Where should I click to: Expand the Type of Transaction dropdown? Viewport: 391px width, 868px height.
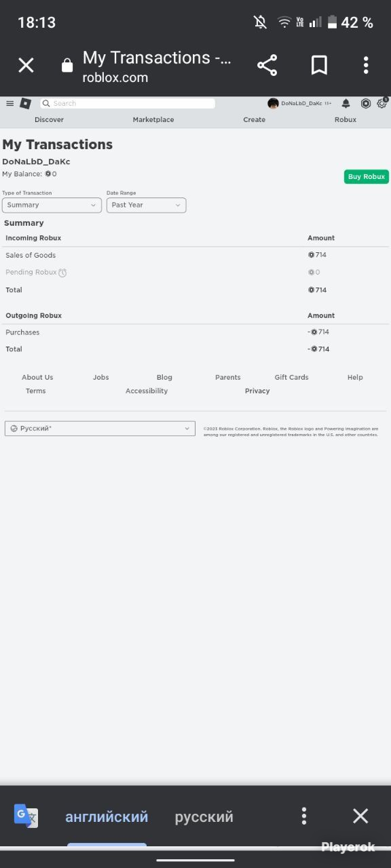point(52,205)
